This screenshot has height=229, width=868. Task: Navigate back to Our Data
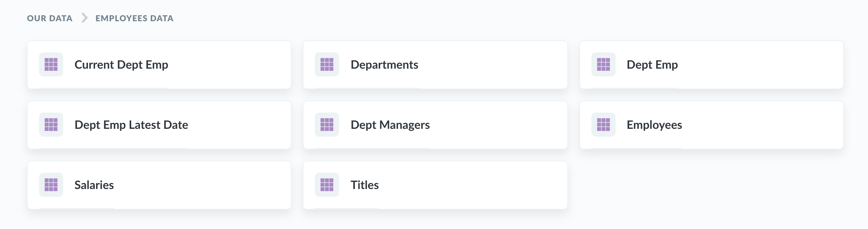tap(49, 18)
